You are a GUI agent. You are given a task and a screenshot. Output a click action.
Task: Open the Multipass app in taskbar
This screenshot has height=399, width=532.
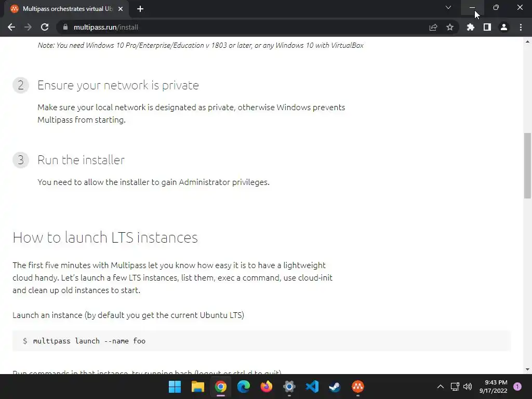[357, 387]
